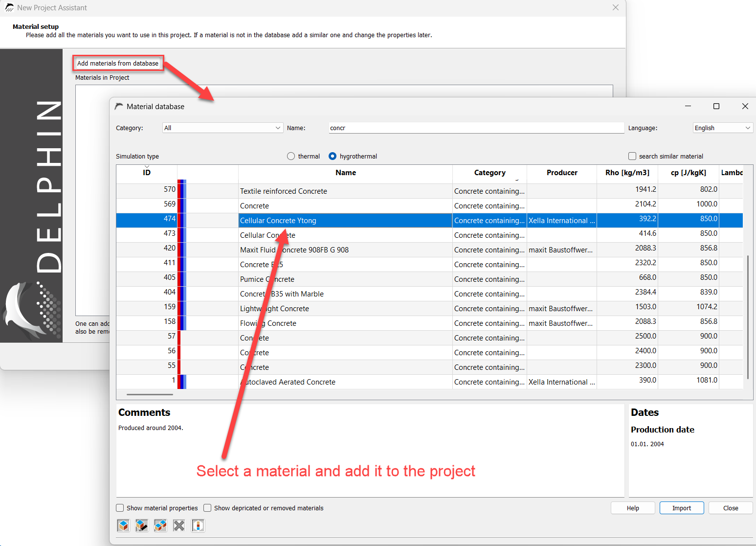The width and height of the screenshot is (756, 546).
Task: Maximize the Material database window
Action: pyautogui.click(x=716, y=106)
